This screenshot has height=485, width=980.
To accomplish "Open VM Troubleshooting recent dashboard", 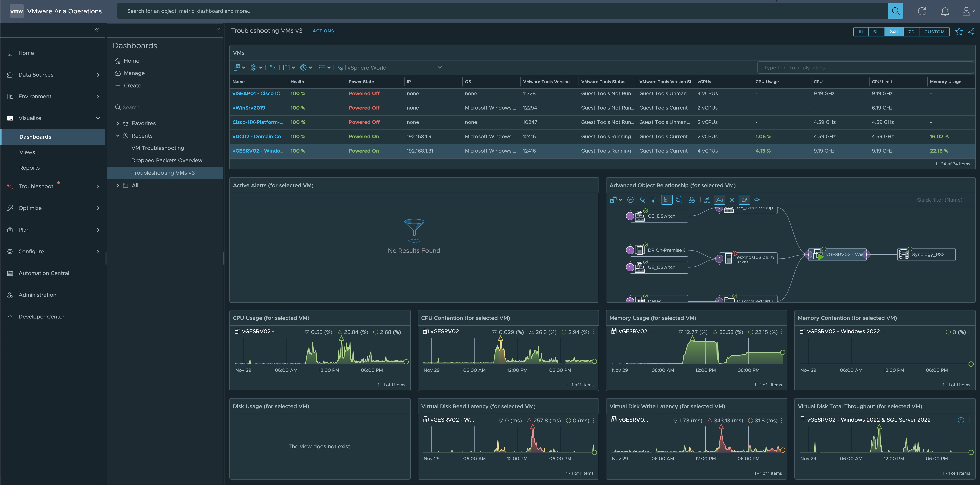I will [x=158, y=148].
